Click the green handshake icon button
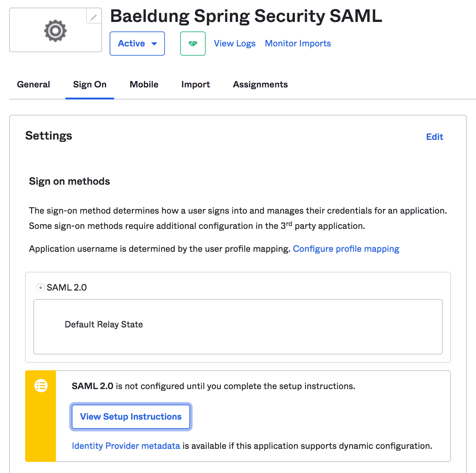476x473 pixels. [193, 44]
